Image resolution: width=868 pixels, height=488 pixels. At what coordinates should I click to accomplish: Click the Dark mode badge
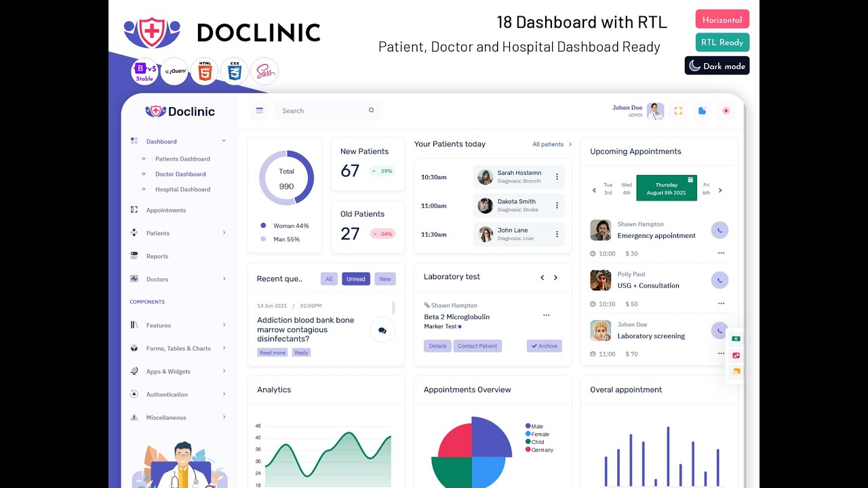coord(717,66)
